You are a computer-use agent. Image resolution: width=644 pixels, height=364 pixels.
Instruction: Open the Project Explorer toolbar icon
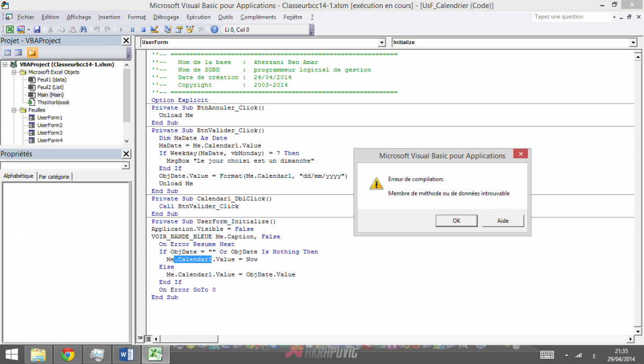click(x=168, y=30)
